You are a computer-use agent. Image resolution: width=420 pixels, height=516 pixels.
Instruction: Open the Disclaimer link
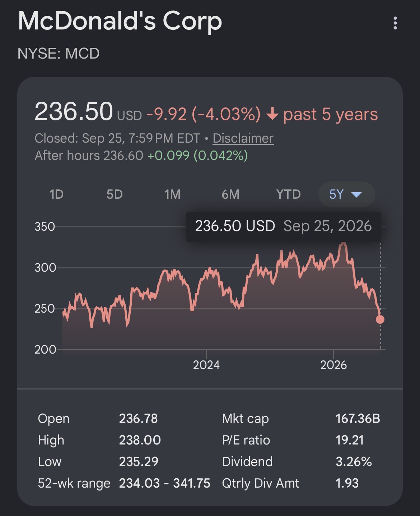[243, 138]
